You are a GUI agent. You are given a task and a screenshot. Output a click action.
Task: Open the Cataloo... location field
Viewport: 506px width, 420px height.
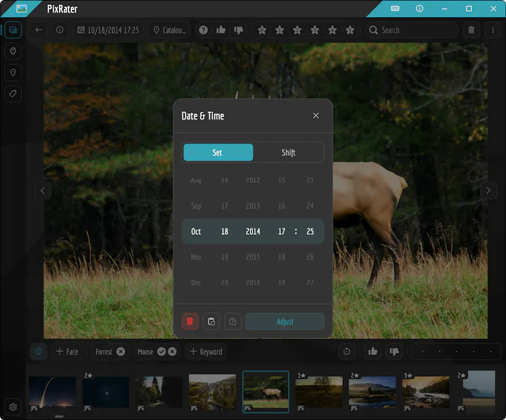170,30
